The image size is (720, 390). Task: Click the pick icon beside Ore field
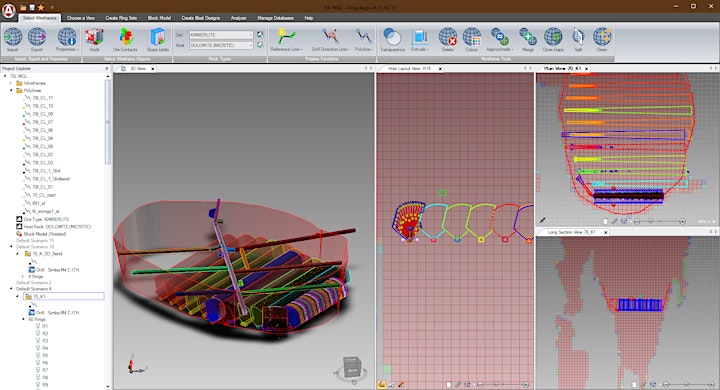point(260,34)
